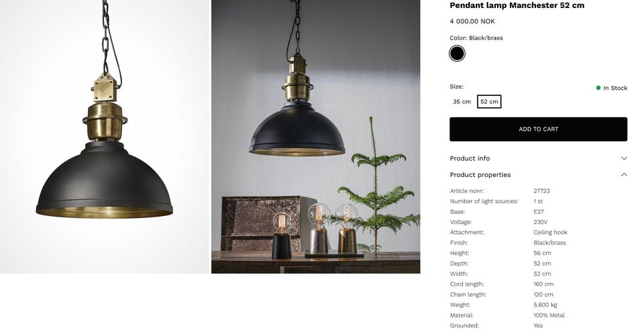Screen dimensions: 644x334
Task: Add the lamp to cart
Action: pos(538,129)
